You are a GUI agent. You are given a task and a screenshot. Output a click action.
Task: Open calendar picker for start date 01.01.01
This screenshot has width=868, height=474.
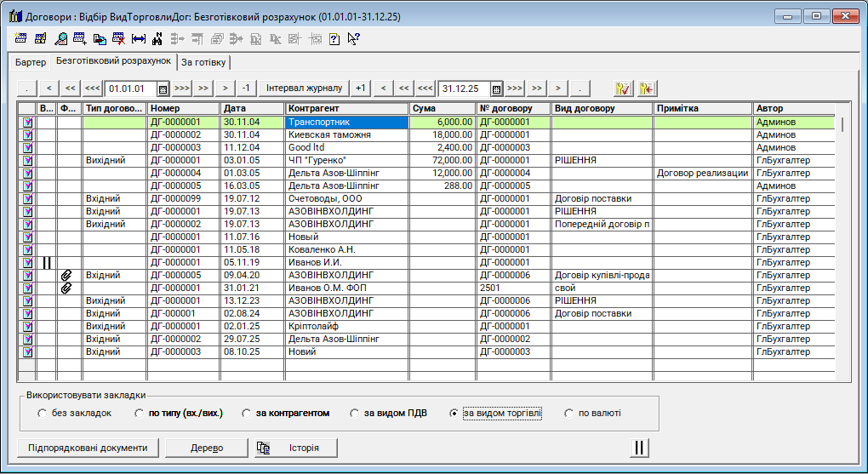tap(163, 88)
